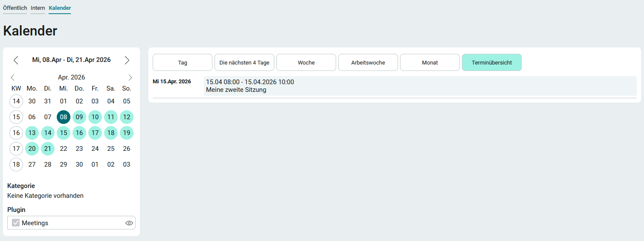Viewport: 644px width, 241px height.
Task: Switch to Monat view
Action: point(430,62)
